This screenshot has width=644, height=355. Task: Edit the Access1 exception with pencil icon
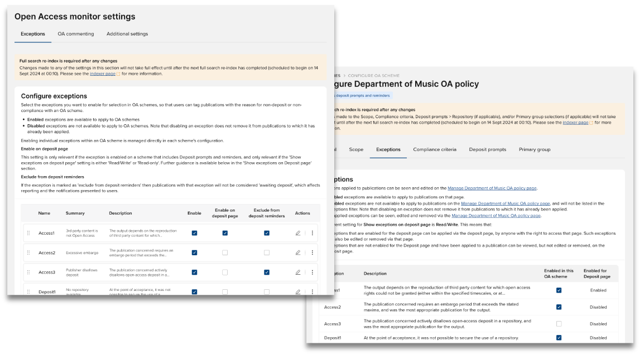(x=298, y=233)
